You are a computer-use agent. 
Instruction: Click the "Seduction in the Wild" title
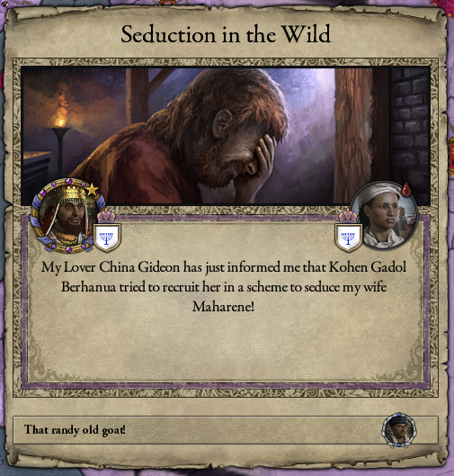pos(226,34)
